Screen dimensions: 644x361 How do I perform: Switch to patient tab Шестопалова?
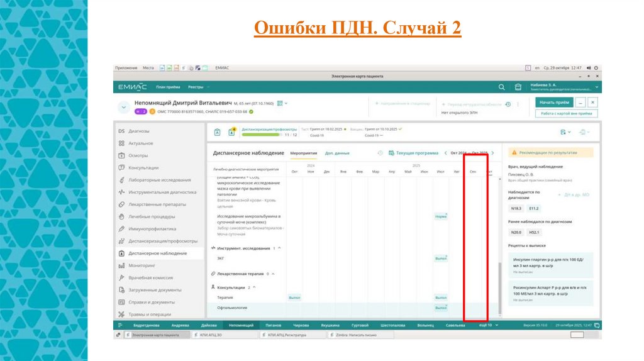pos(392,325)
